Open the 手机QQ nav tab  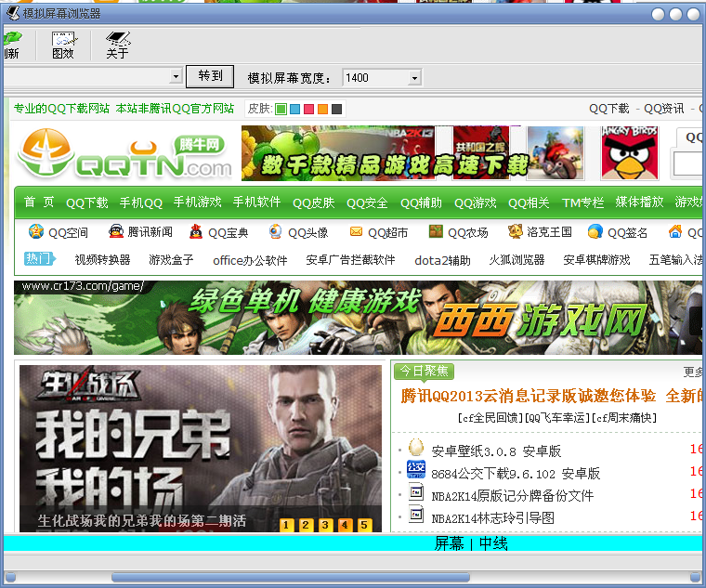click(x=141, y=203)
